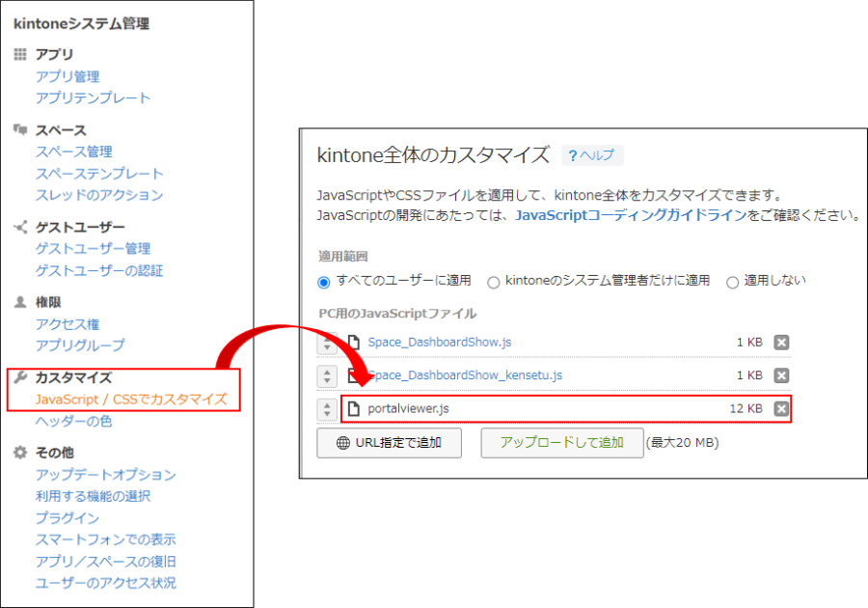Click the アプリ grid icon in sidebar
The image size is (868, 608).
click(20, 54)
